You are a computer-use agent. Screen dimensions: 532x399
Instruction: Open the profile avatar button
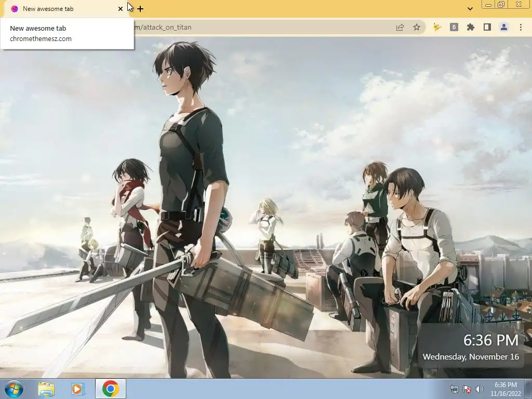tap(504, 27)
